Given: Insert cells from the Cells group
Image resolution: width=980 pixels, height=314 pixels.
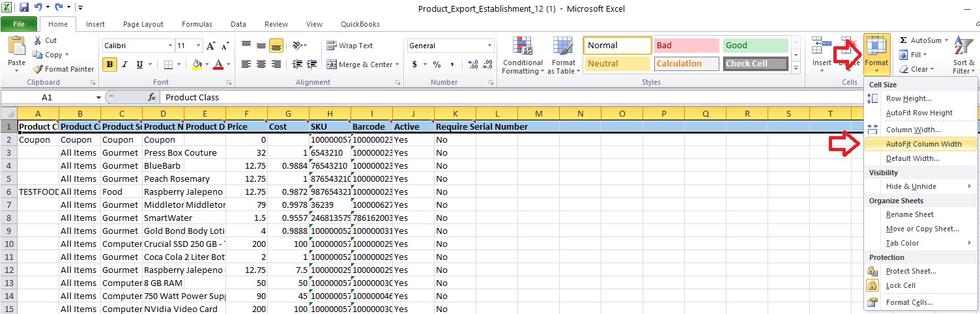Looking at the screenshot, I should (x=822, y=53).
